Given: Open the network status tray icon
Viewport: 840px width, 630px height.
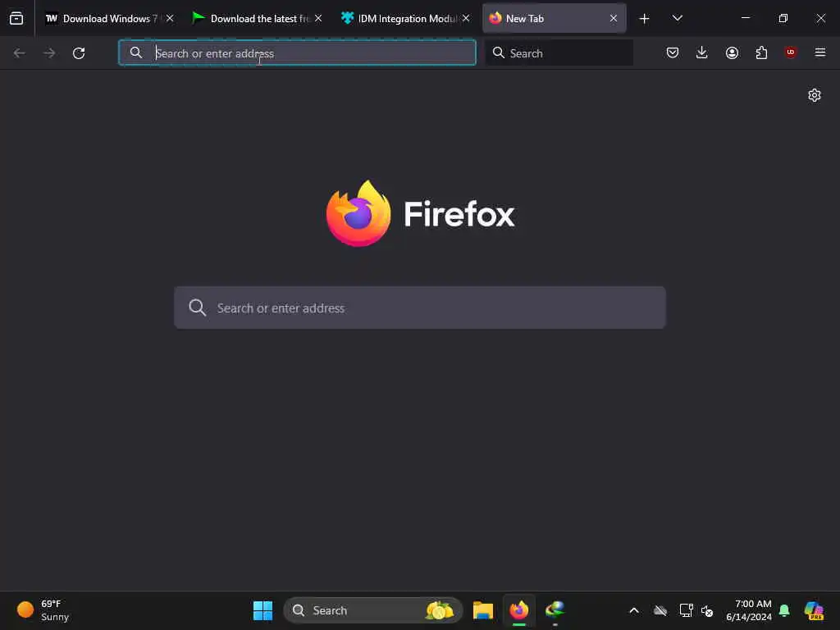Looking at the screenshot, I should point(686,610).
